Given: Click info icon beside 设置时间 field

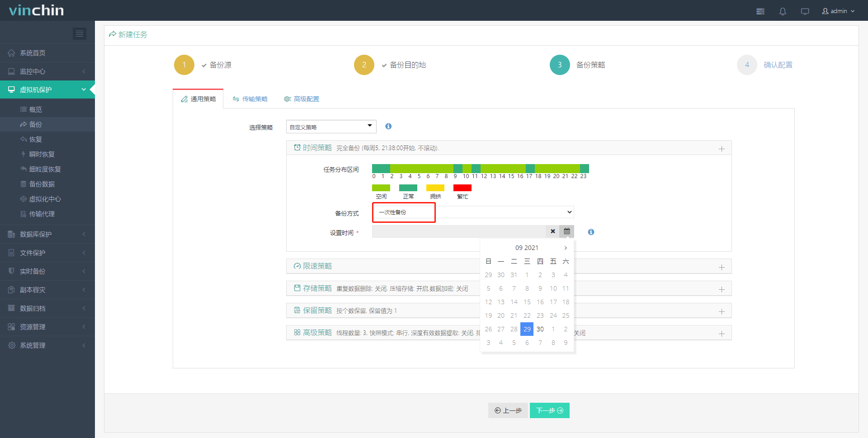Looking at the screenshot, I should click(591, 232).
